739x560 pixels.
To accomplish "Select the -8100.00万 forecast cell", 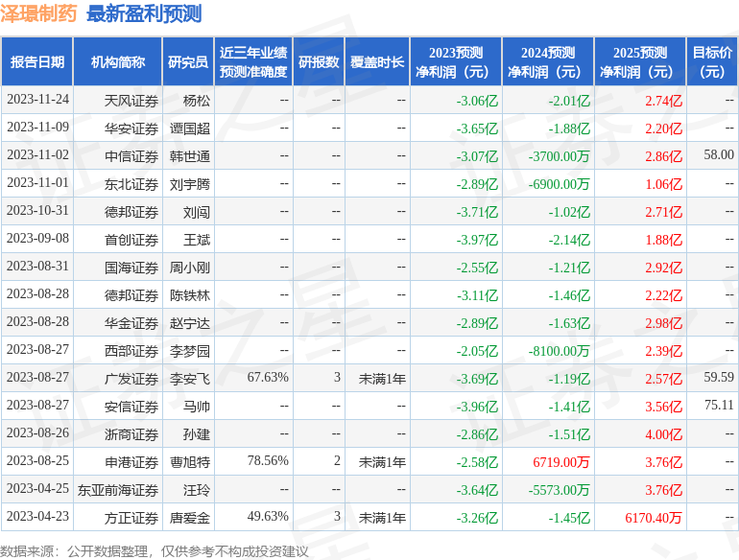I will click(x=559, y=351).
